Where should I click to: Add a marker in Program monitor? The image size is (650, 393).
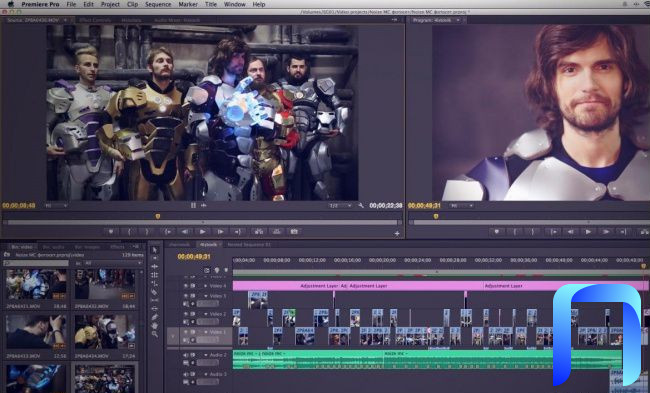pyautogui.click(x=496, y=232)
